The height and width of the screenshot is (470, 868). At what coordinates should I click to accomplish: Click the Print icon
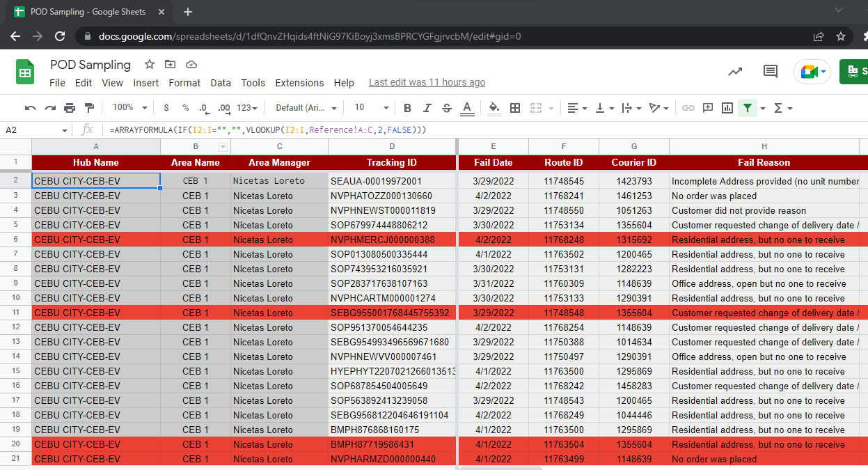pyautogui.click(x=70, y=108)
